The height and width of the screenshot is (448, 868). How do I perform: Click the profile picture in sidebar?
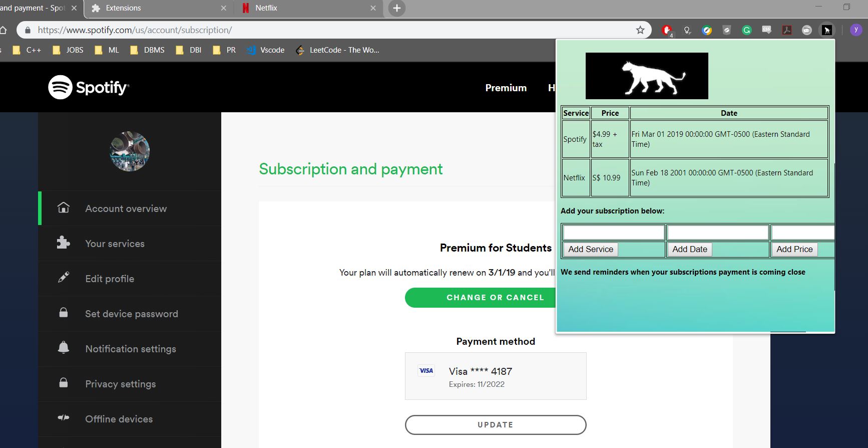pos(130,151)
